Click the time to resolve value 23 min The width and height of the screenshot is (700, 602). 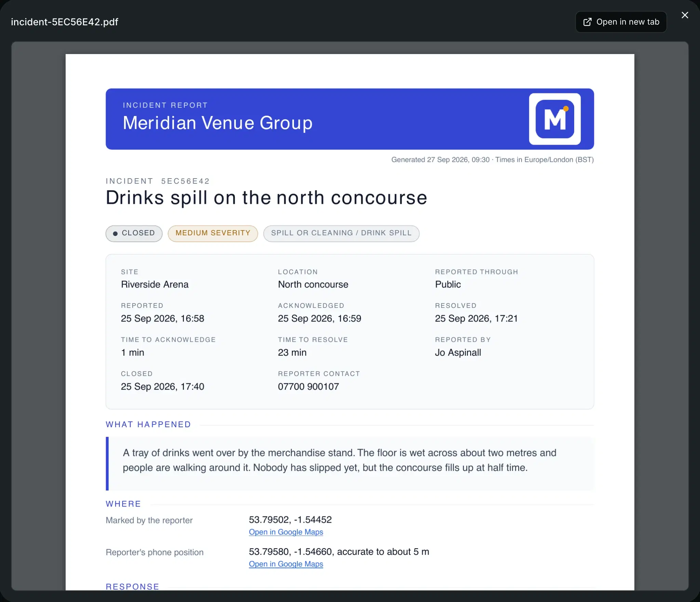292,353
